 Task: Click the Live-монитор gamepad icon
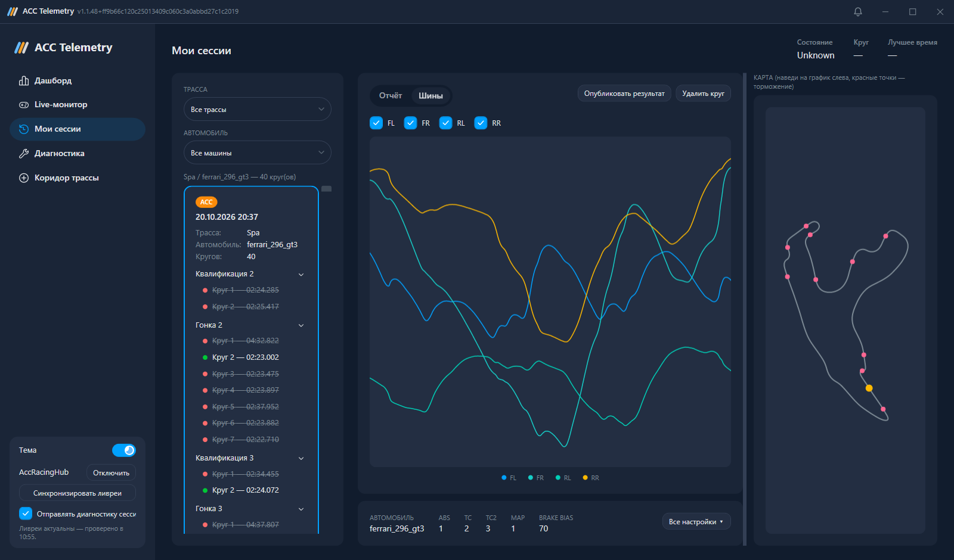point(24,105)
